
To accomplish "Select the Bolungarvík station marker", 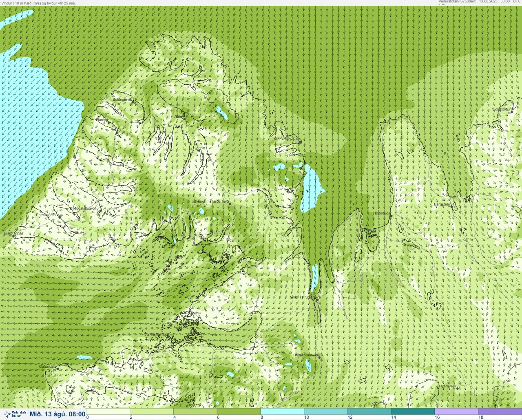I will click(133, 102).
